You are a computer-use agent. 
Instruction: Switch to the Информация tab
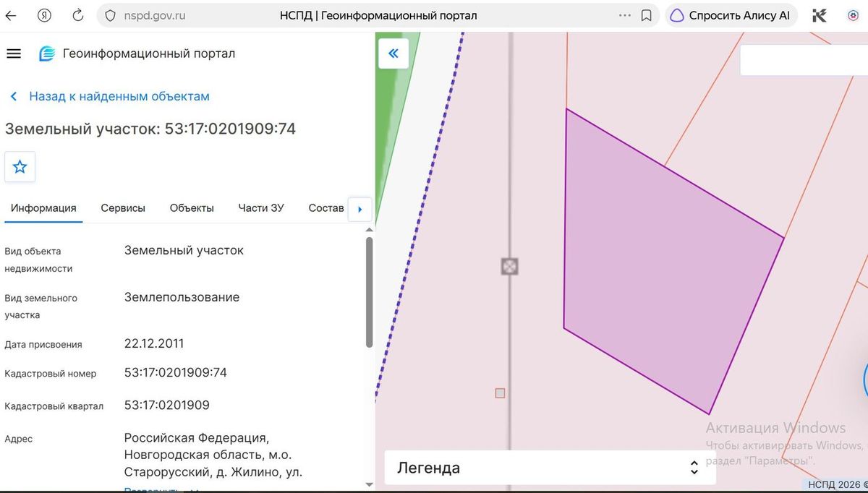pos(43,208)
